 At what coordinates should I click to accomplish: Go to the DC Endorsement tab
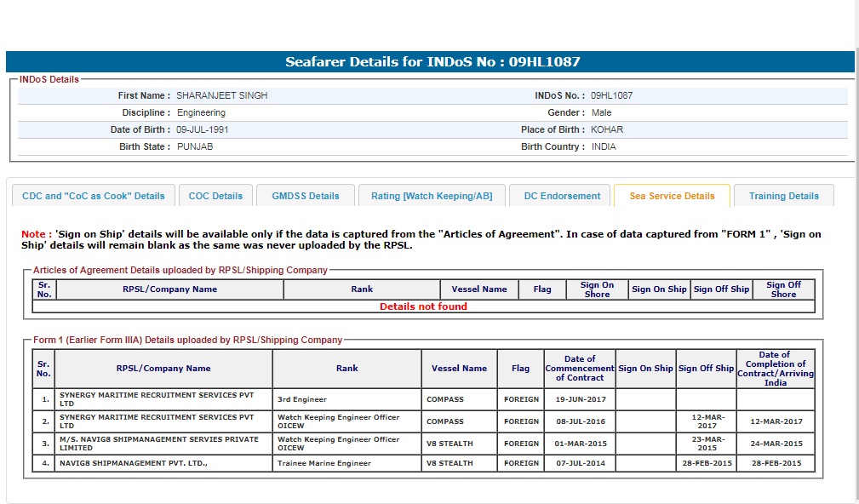click(x=562, y=196)
